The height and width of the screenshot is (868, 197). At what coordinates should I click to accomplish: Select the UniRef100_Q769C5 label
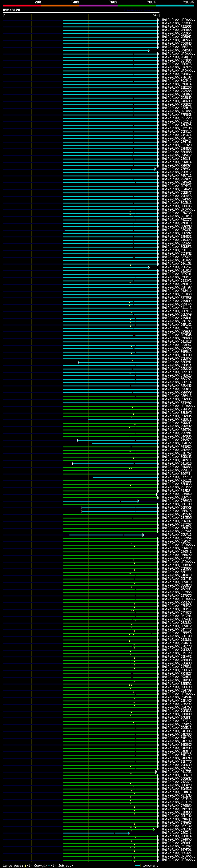[x=177, y=501]
